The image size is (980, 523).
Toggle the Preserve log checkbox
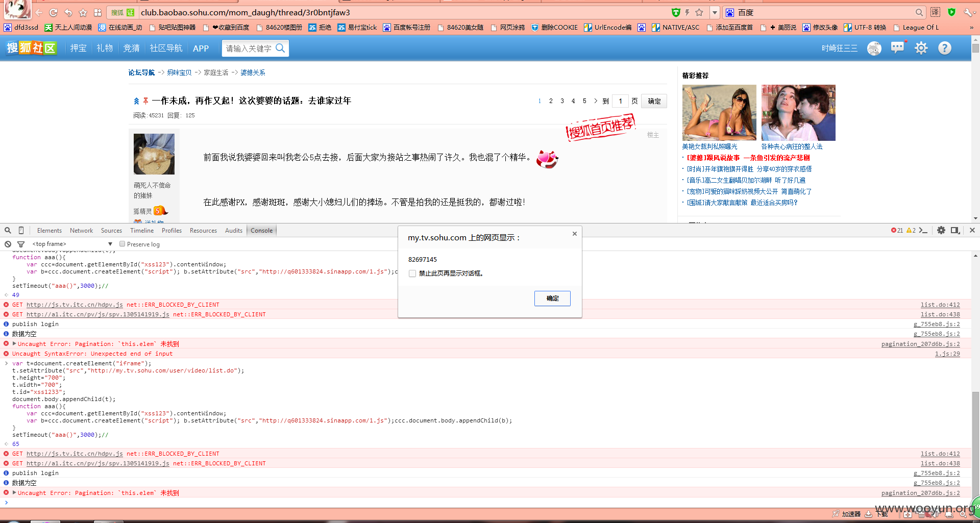tap(122, 244)
